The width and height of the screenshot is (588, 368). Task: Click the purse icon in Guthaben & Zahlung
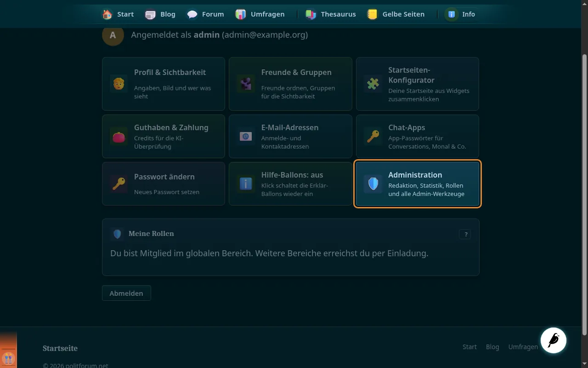tap(119, 137)
